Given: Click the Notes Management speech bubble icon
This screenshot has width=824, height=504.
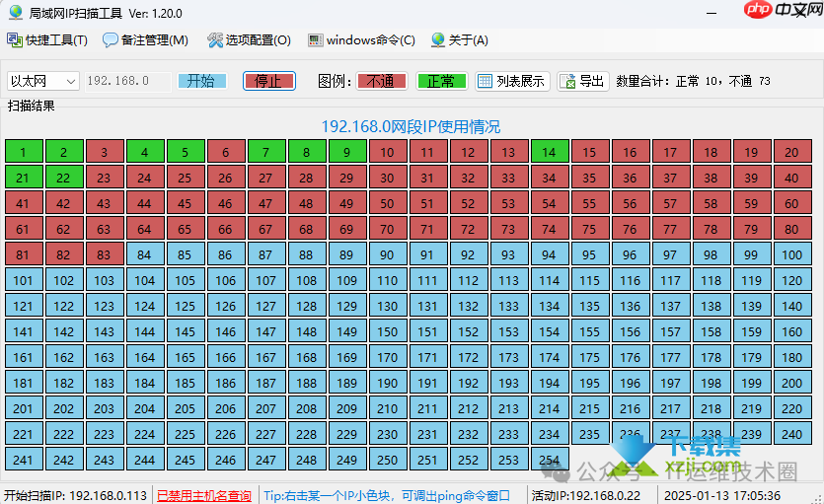Looking at the screenshot, I should pyautogui.click(x=110, y=40).
